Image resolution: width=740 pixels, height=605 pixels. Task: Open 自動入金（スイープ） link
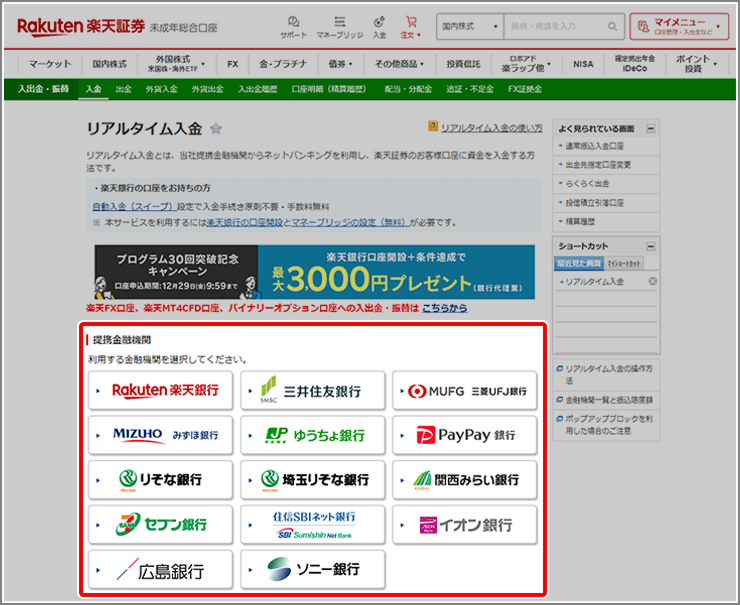click(134, 206)
